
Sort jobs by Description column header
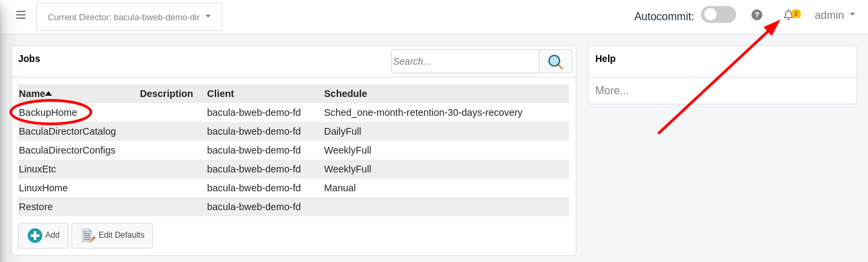(166, 94)
